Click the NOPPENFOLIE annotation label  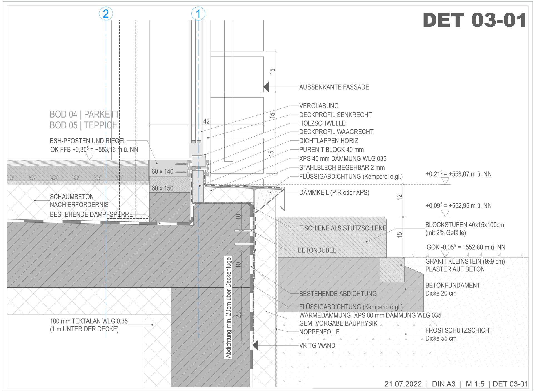click(x=319, y=332)
